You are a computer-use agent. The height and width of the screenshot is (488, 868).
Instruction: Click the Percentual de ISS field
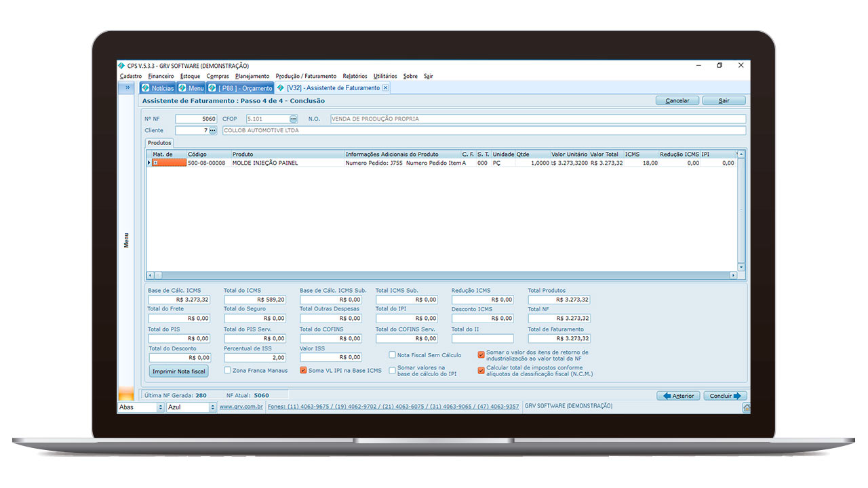256,358
